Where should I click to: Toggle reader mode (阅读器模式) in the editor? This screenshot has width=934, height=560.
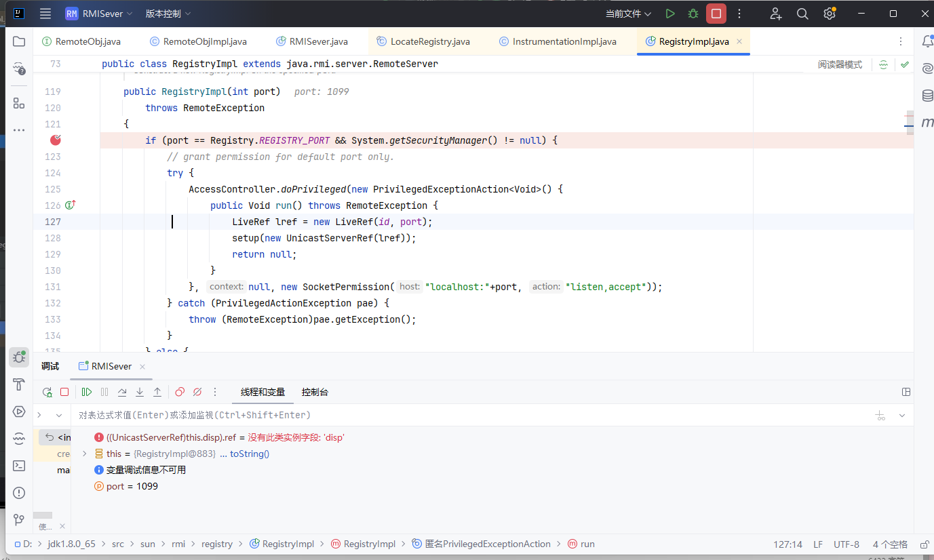point(840,65)
